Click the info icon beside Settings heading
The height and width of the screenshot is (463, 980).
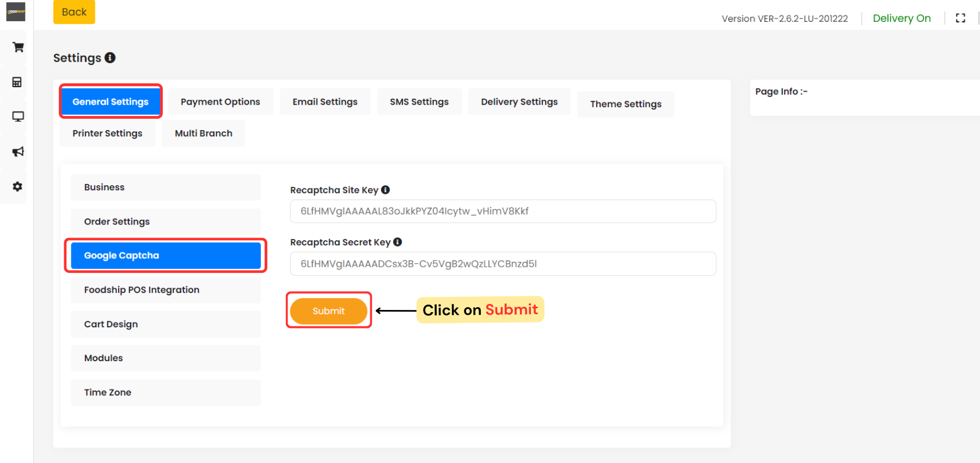(110, 58)
